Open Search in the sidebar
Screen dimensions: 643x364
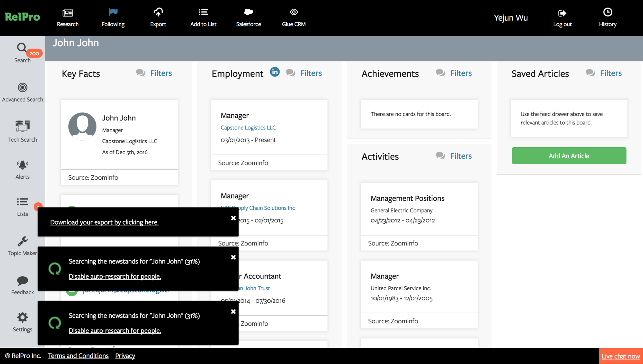(22, 53)
